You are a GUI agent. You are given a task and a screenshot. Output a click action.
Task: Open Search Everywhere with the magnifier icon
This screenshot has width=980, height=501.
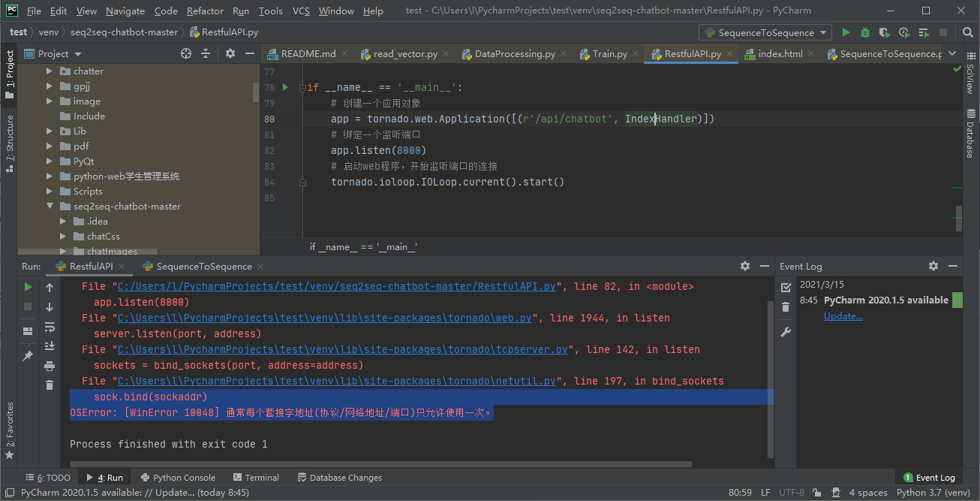pyautogui.click(x=967, y=32)
